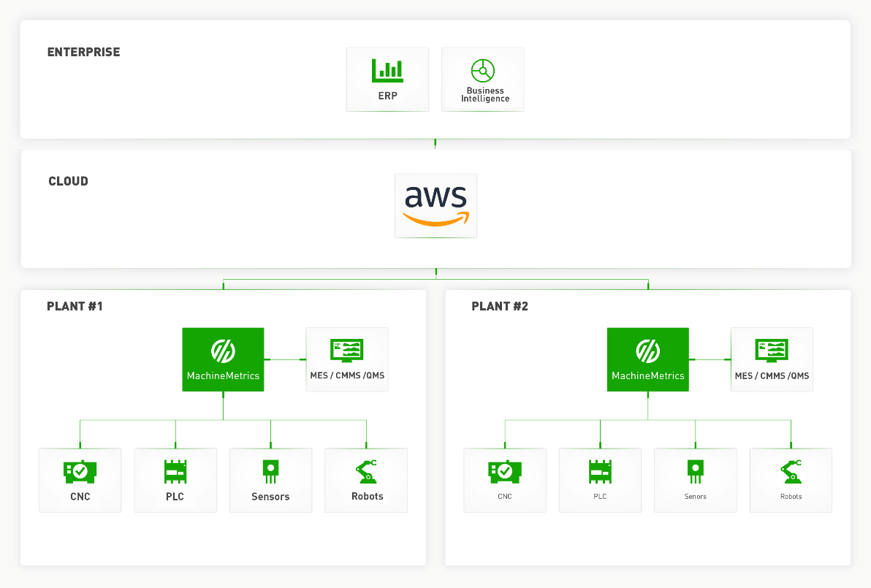Image resolution: width=871 pixels, height=588 pixels.
Task: Click the Senors sensor icon in Plant #2
Action: pos(696,471)
